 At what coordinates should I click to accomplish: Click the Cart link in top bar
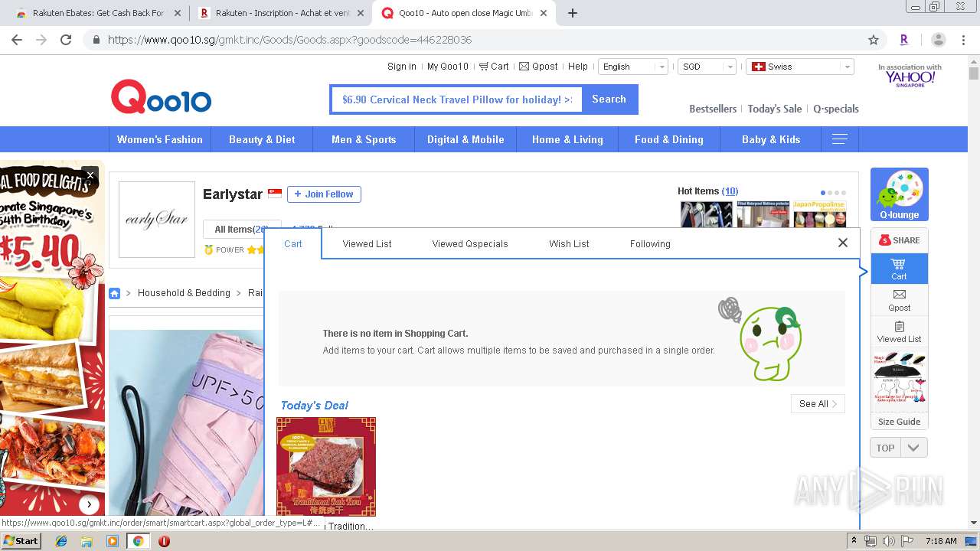(494, 67)
